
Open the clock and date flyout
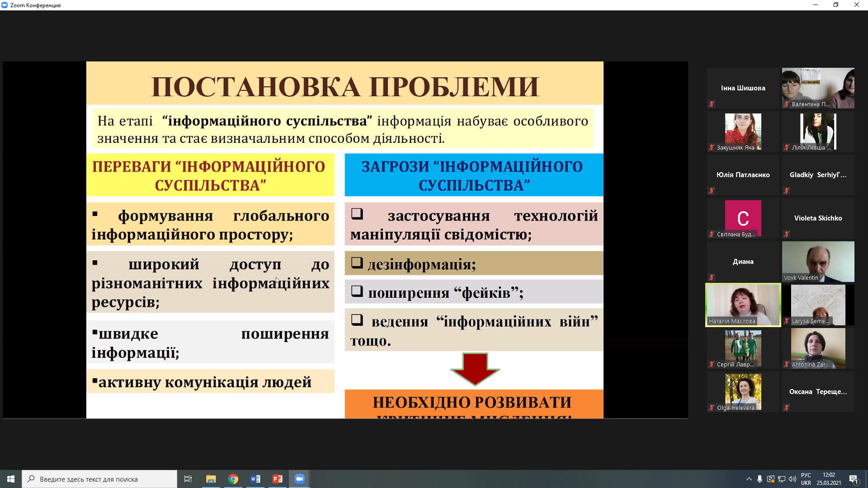click(829, 479)
